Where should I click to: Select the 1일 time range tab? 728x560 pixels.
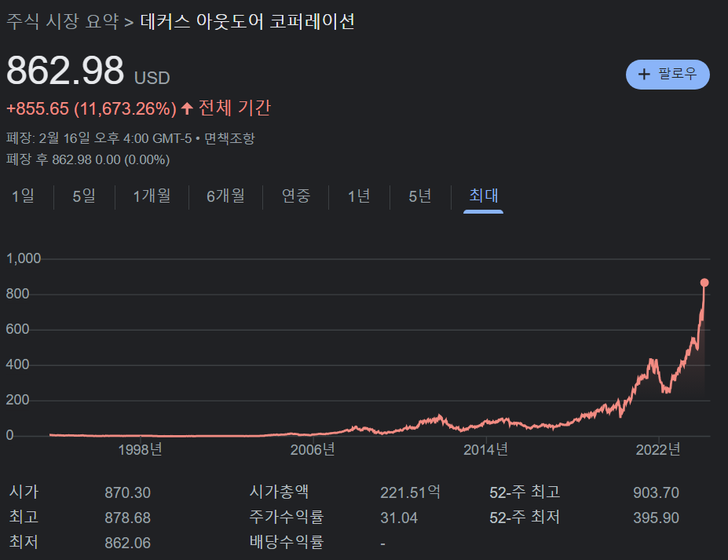[24, 196]
